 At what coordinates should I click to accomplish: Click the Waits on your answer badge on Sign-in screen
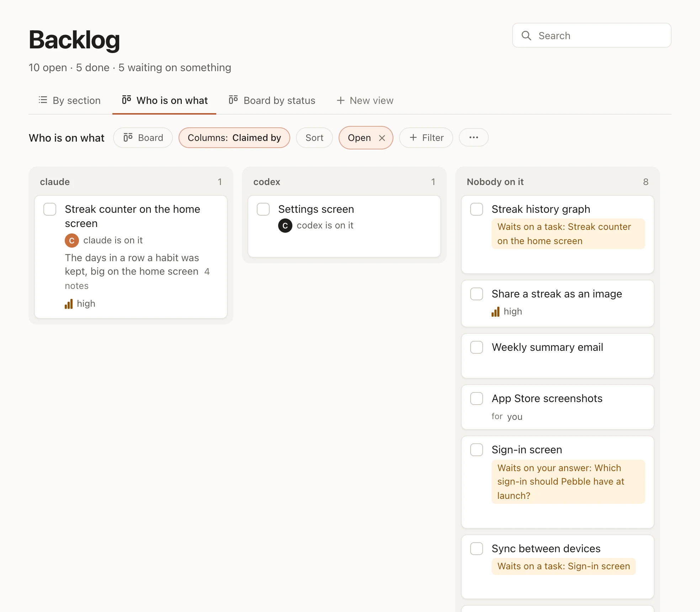pyautogui.click(x=568, y=482)
